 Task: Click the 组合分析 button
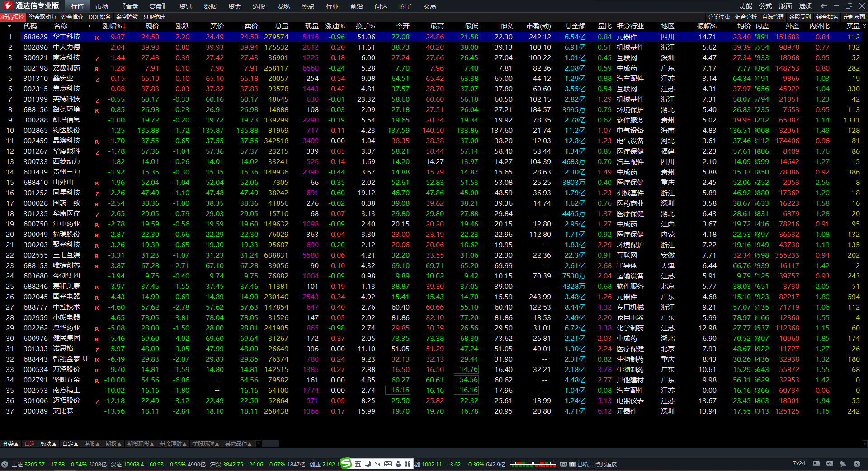pos(746,17)
